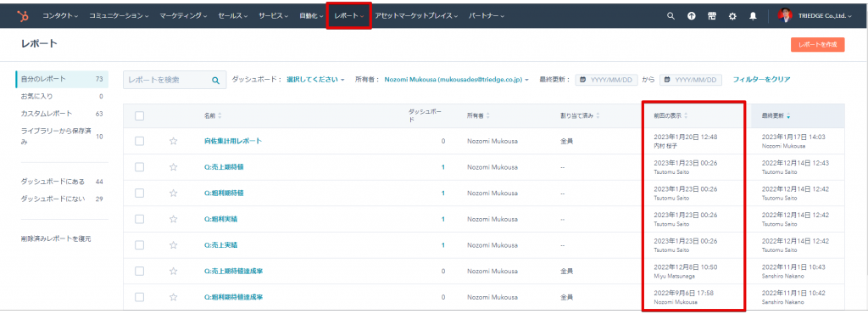Viewport: 868px width, 314px height.
Task: Expand the マーケティング menu
Action: [x=183, y=16]
